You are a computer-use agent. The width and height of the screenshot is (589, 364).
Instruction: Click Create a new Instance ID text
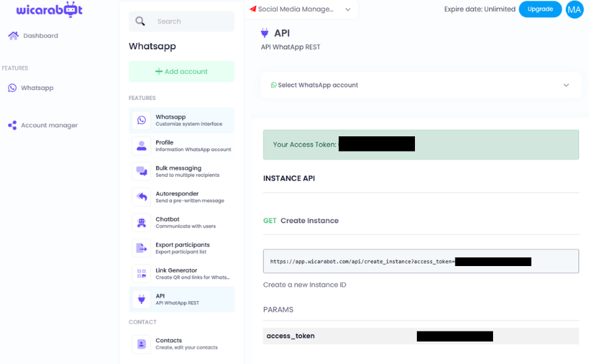coord(304,285)
